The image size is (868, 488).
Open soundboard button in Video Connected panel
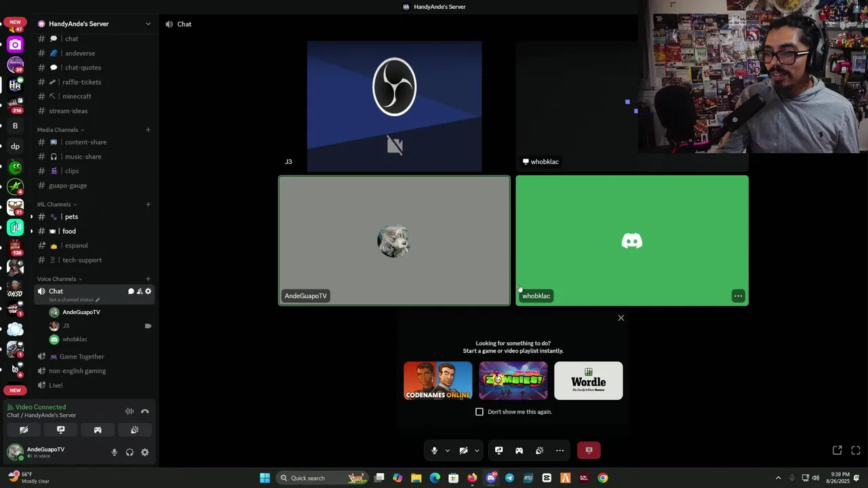134,430
